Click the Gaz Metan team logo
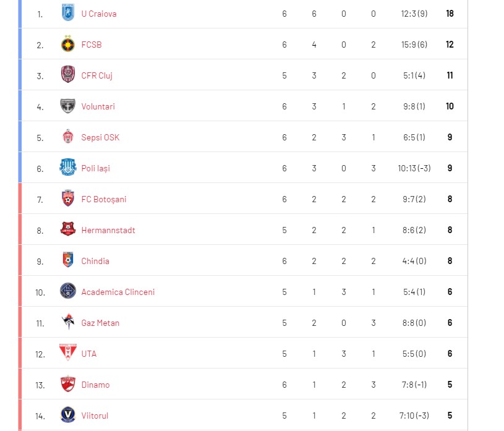 [x=67, y=323]
